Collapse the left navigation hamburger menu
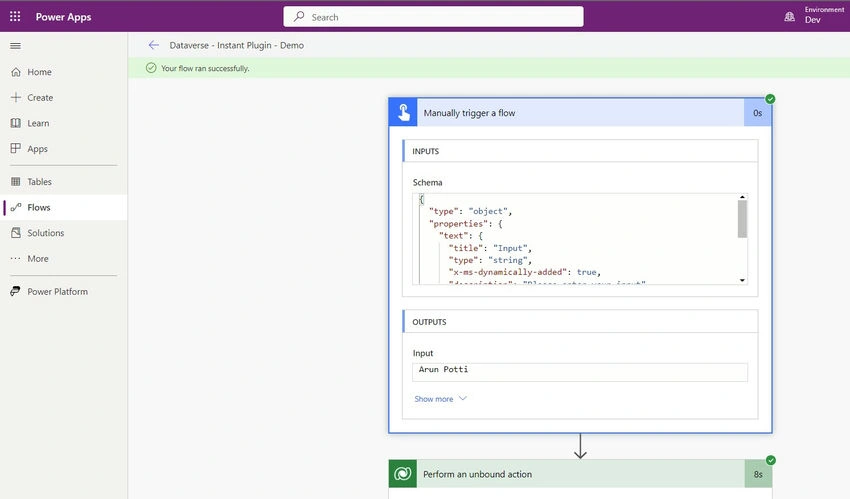The width and height of the screenshot is (850, 499). pos(15,46)
